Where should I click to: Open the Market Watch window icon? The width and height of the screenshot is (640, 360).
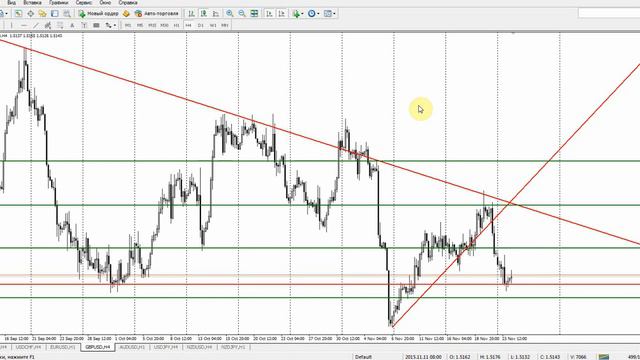tap(18, 13)
